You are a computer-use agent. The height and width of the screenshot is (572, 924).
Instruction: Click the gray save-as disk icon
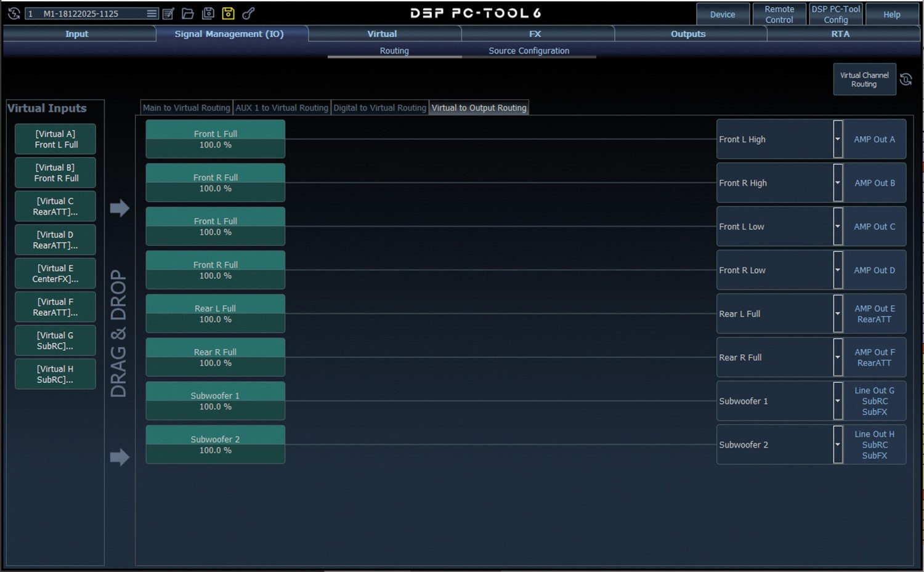tap(208, 14)
